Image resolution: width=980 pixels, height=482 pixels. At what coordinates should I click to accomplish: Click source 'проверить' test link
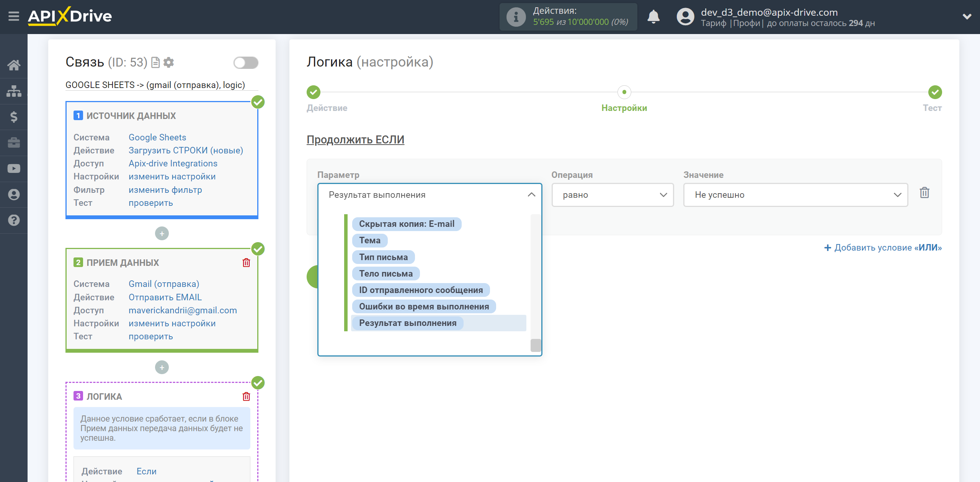tap(150, 203)
